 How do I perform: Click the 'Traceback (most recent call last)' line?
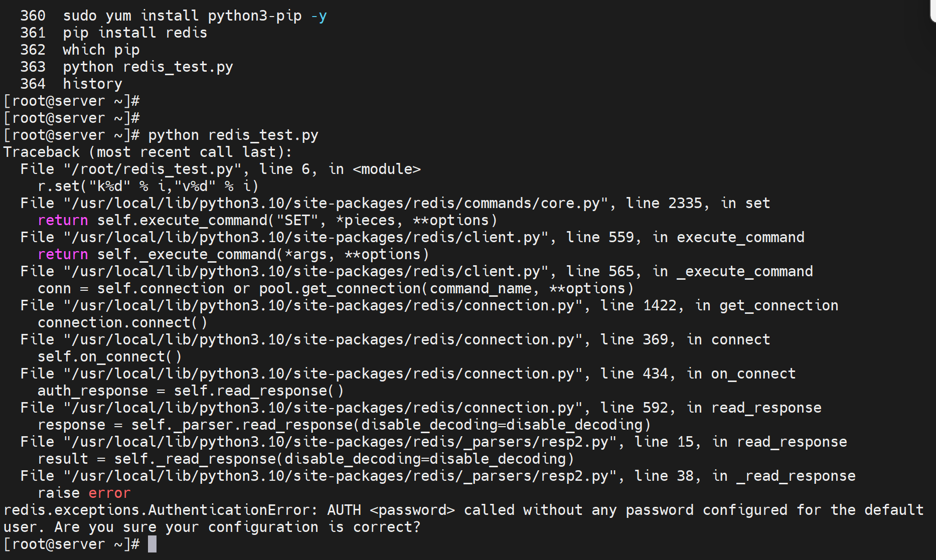pos(147,152)
